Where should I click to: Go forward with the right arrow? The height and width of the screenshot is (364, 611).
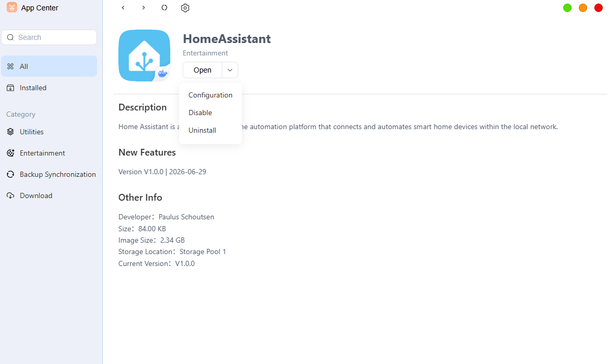[x=144, y=8]
